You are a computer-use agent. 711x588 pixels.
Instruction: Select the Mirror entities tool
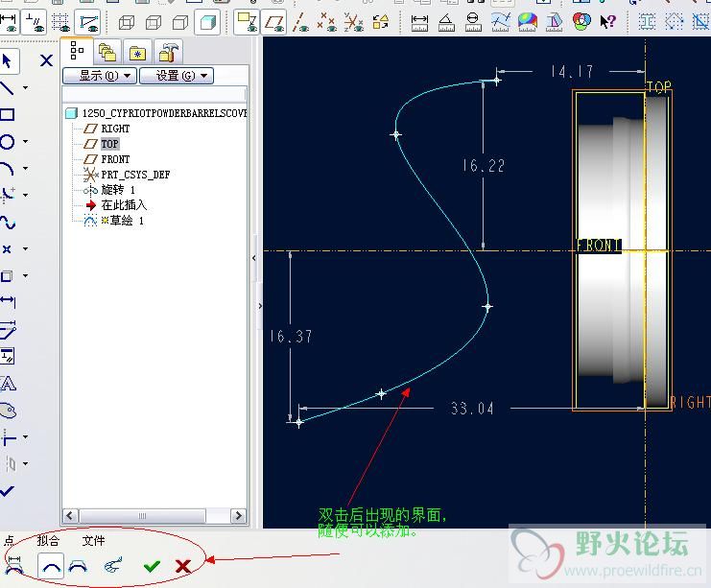(x=9, y=463)
